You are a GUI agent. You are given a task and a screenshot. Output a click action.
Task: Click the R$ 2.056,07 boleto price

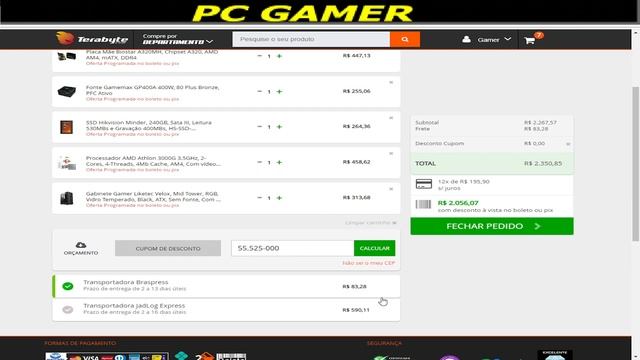[458, 203]
